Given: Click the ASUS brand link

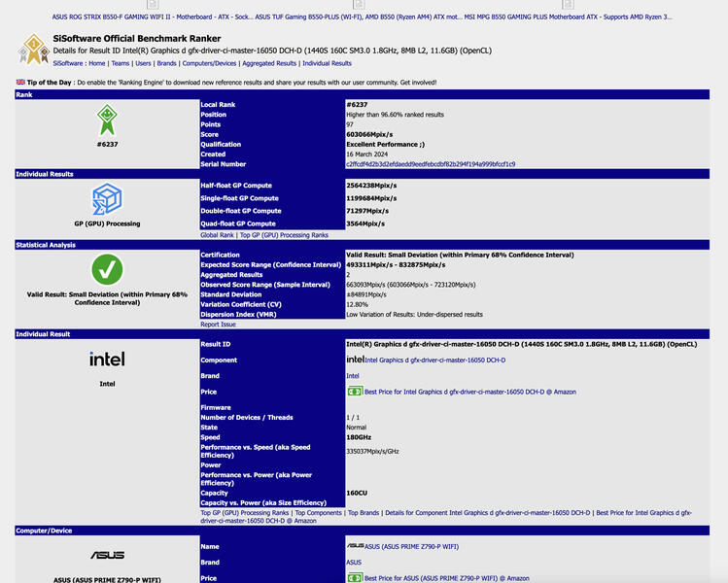Looking at the screenshot, I should point(354,563).
